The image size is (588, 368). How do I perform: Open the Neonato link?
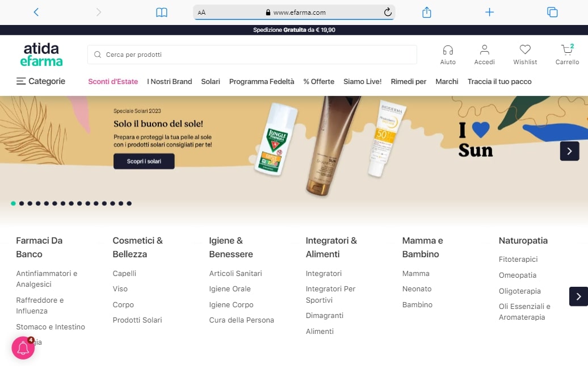(417, 289)
